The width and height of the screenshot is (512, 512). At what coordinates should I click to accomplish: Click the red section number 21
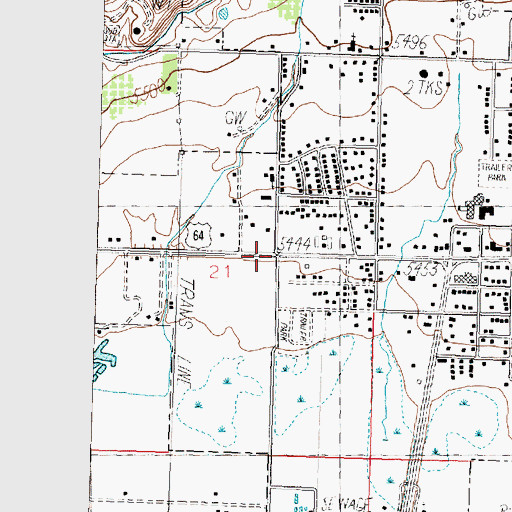click(x=220, y=272)
